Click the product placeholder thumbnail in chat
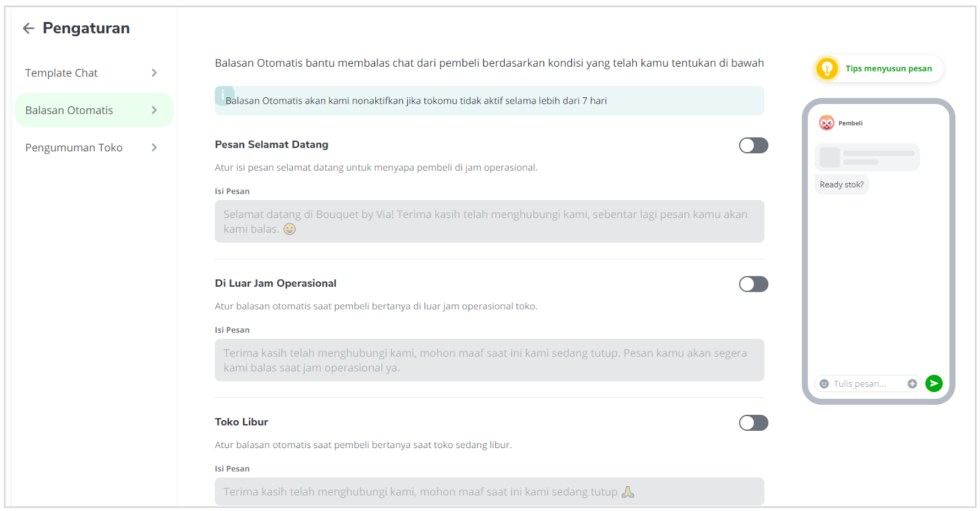The image size is (980, 511). (x=829, y=157)
